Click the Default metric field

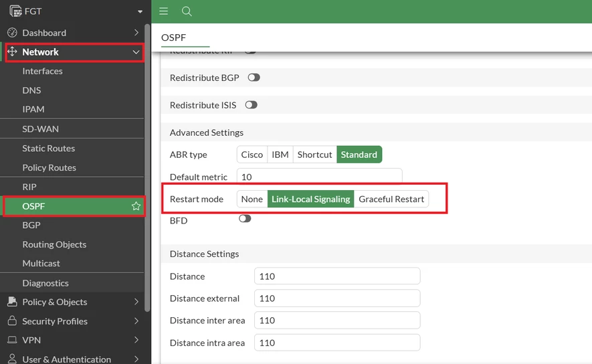[x=319, y=177]
